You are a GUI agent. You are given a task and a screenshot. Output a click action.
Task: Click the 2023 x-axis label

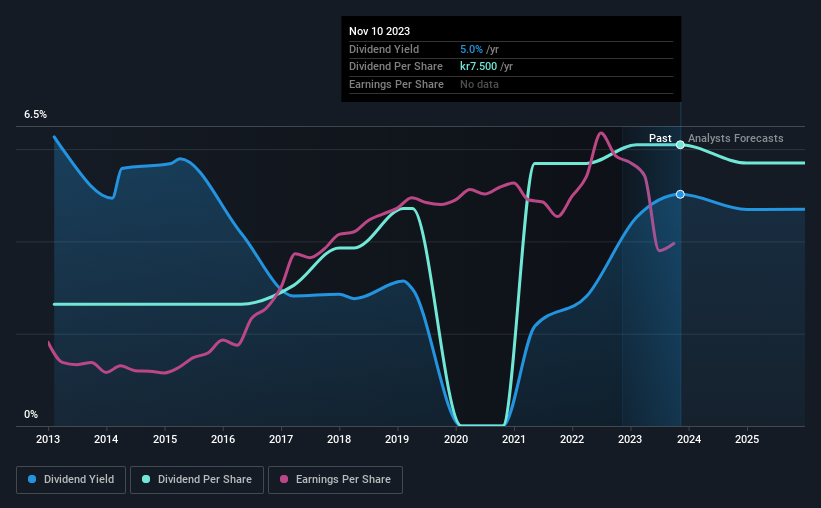[630, 439]
